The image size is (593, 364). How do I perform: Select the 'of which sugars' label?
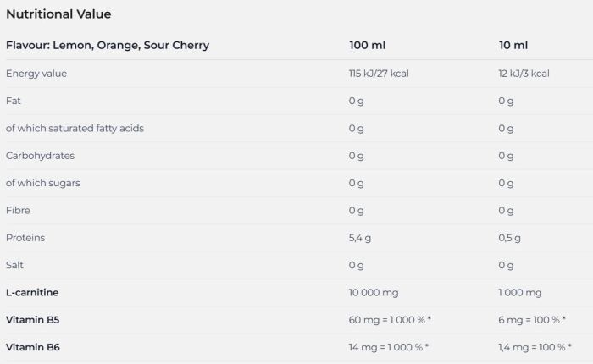[43, 183]
